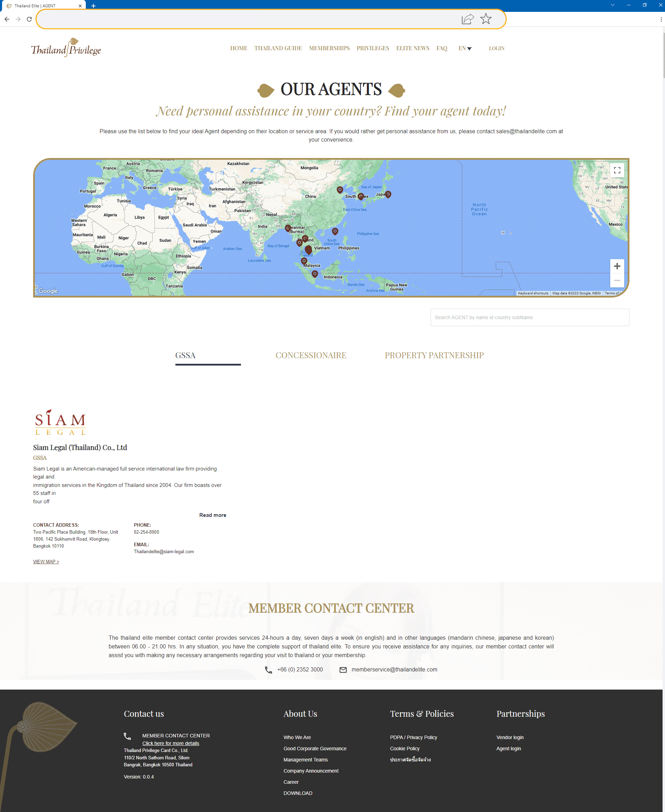The width and height of the screenshot is (665, 812).
Task: Open the tab search dropdown chevron
Action: click(612, 5)
